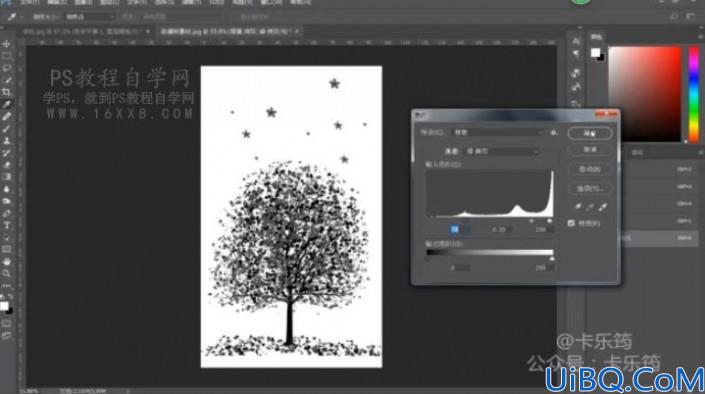Click the input midtone slider handle
The height and width of the screenshot is (394, 705).
coord(531,221)
